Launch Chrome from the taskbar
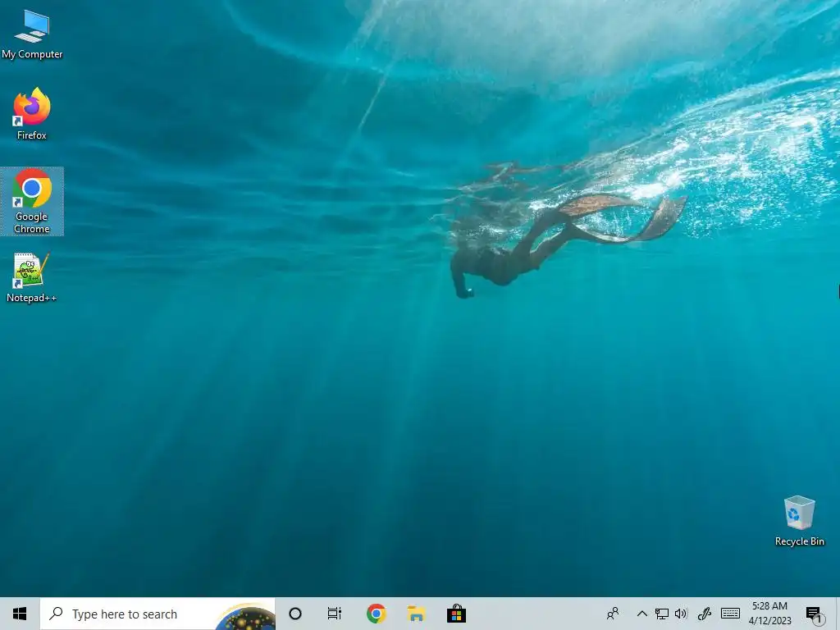The width and height of the screenshot is (840, 630). (x=376, y=614)
